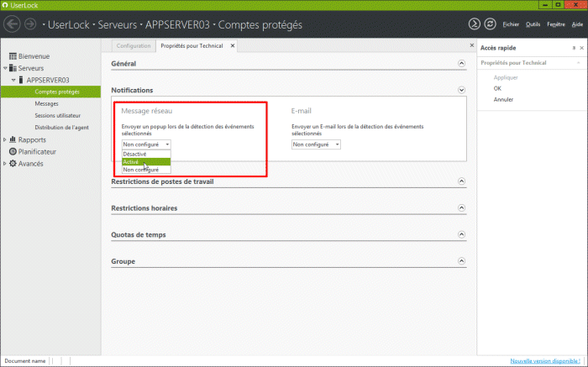Click the APPSERVER03 breadcrumb in header
The width and height of the screenshot is (588, 367).
177,24
